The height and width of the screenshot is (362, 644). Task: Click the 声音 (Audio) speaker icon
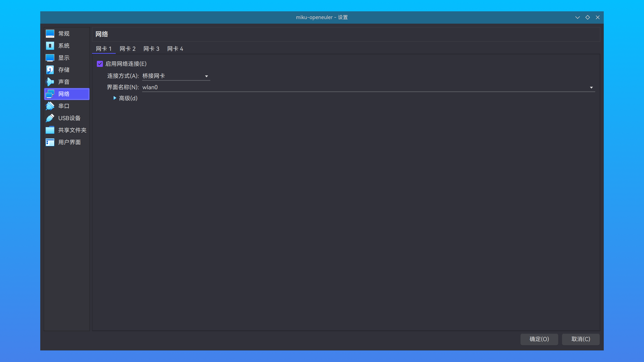point(50,82)
